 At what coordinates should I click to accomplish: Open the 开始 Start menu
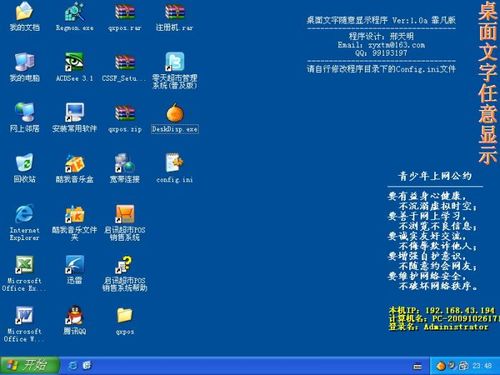point(30,365)
